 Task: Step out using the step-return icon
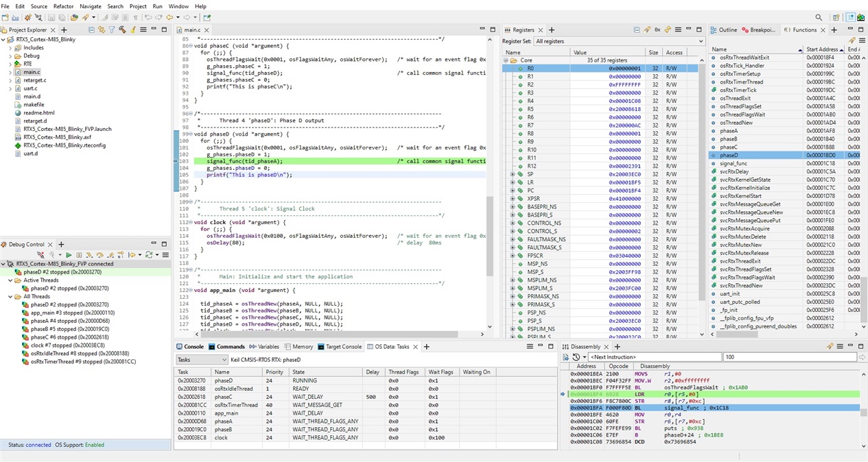[110, 254]
